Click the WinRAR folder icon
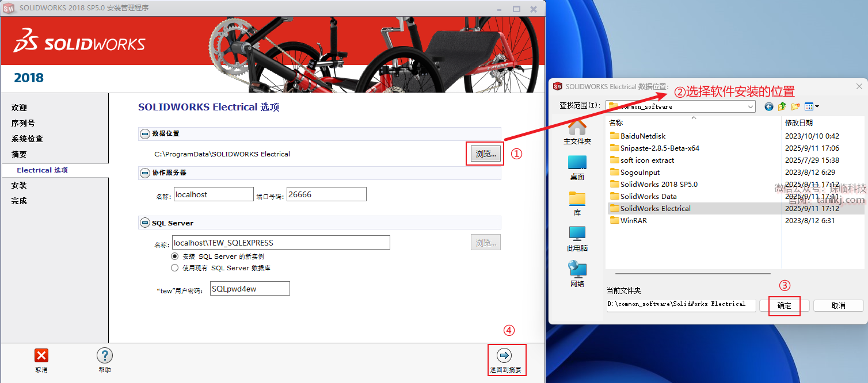This screenshot has width=868, height=383. pos(614,220)
